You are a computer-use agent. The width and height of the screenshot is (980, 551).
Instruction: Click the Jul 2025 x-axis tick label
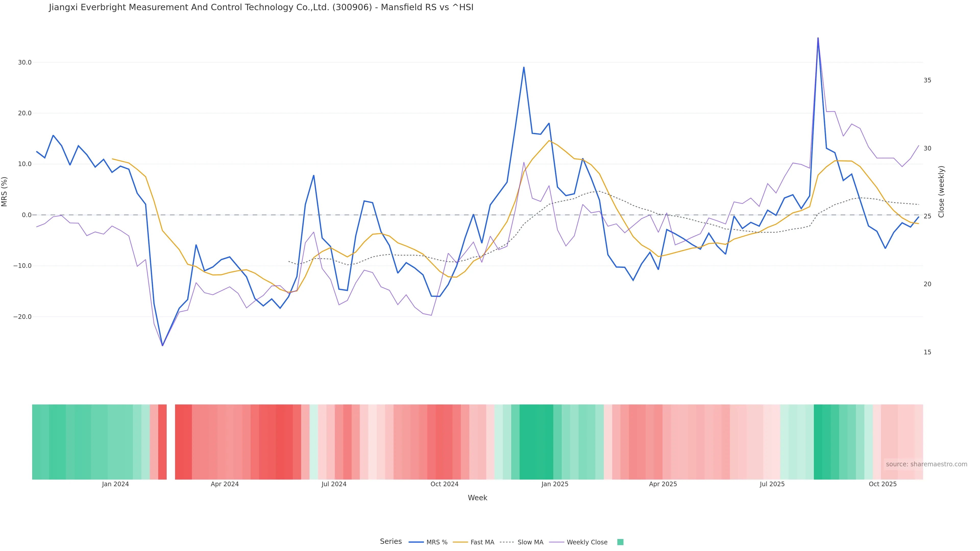(x=772, y=484)
